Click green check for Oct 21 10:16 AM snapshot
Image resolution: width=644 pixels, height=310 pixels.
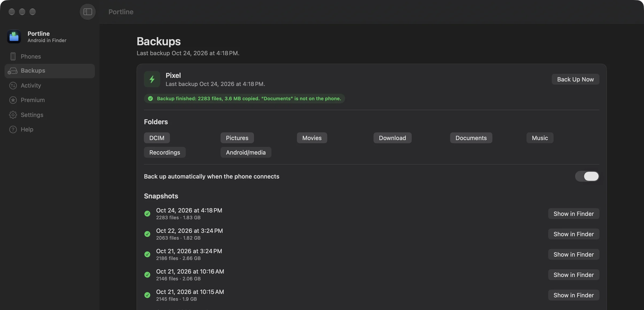point(147,275)
